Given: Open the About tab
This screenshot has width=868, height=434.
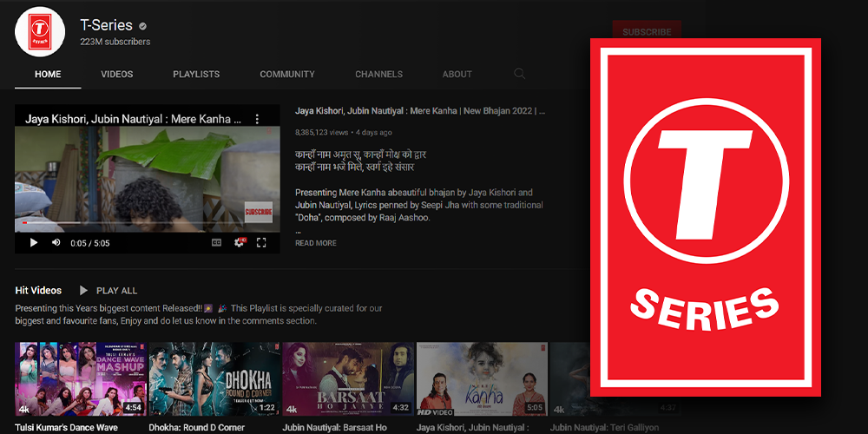Looking at the screenshot, I should tap(457, 74).
